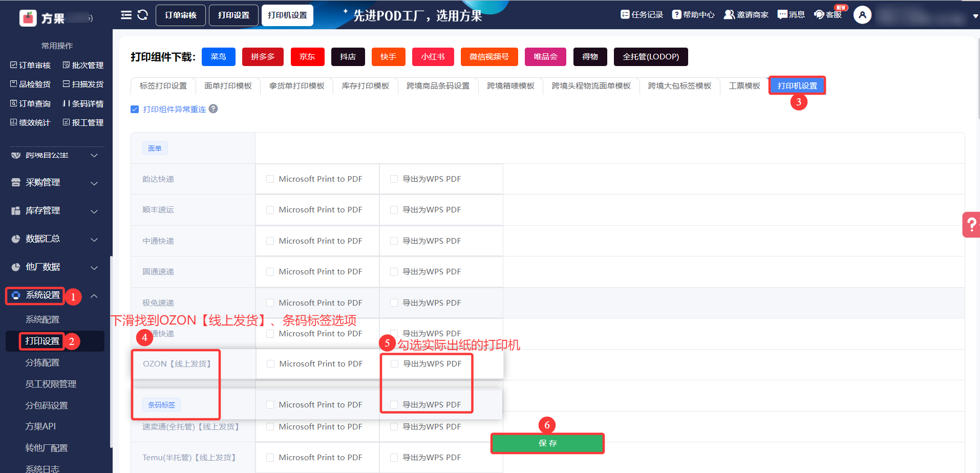The image size is (980, 473).
Task: Check Microsoft Print to PDF for 顺丰速运
Action: (270, 210)
